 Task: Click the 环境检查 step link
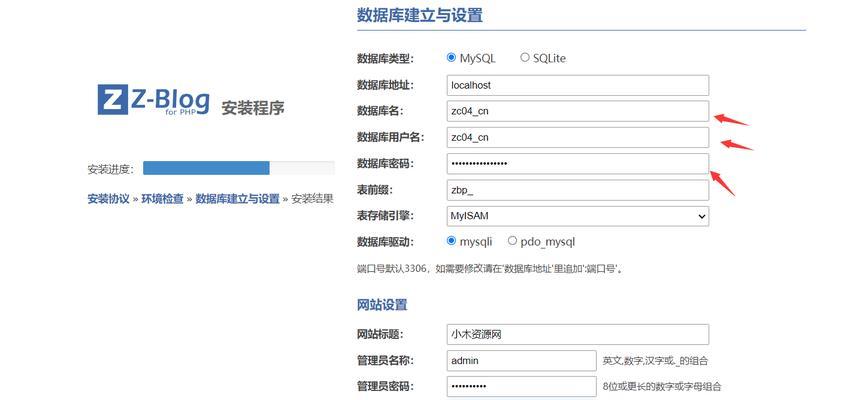pyautogui.click(x=162, y=198)
